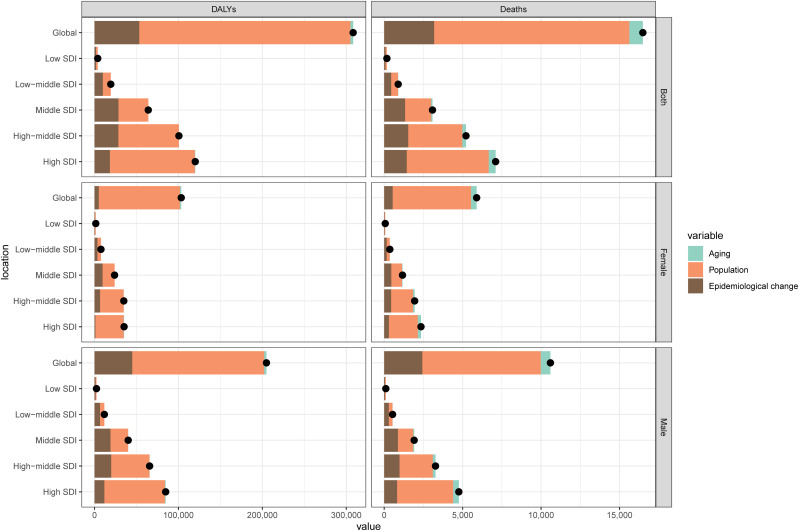This screenshot has height=531, width=799.
Task: Click High-middle SDI brown segment in Both DALYs panel
Action: (x=106, y=136)
